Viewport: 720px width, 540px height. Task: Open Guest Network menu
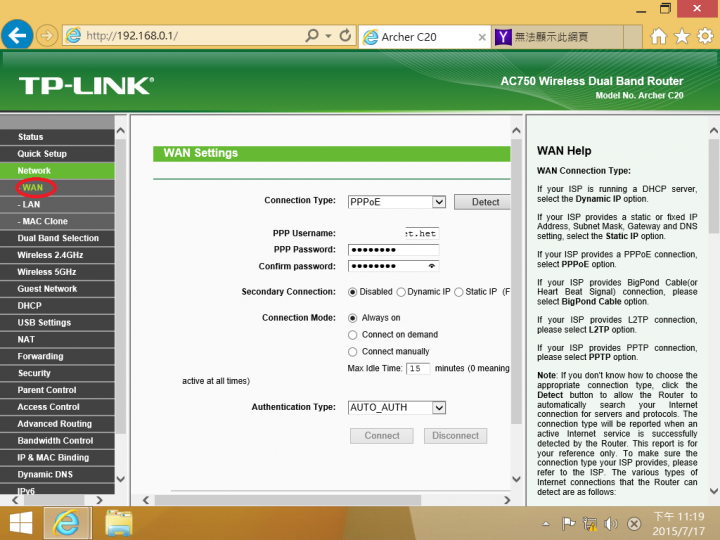click(57, 289)
